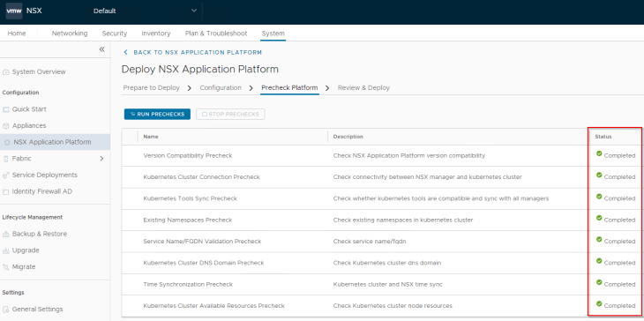Expand the Fabric menu chevron
The width and height of the screenshot is (644, 321).
(101, 159)
